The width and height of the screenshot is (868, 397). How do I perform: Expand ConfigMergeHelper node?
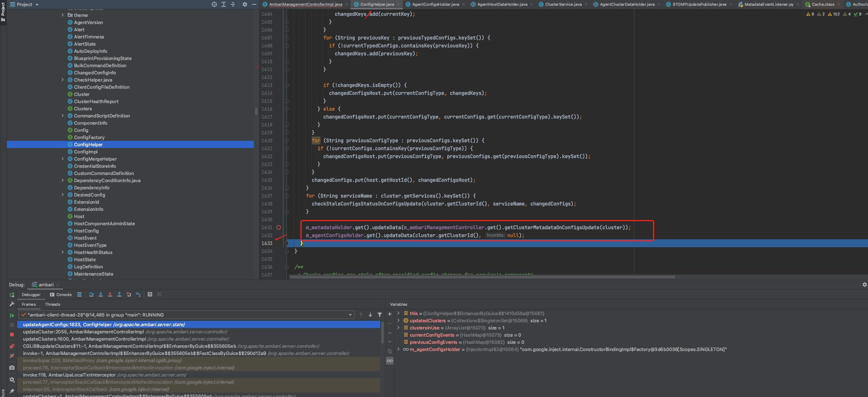[x=63, y=159]
